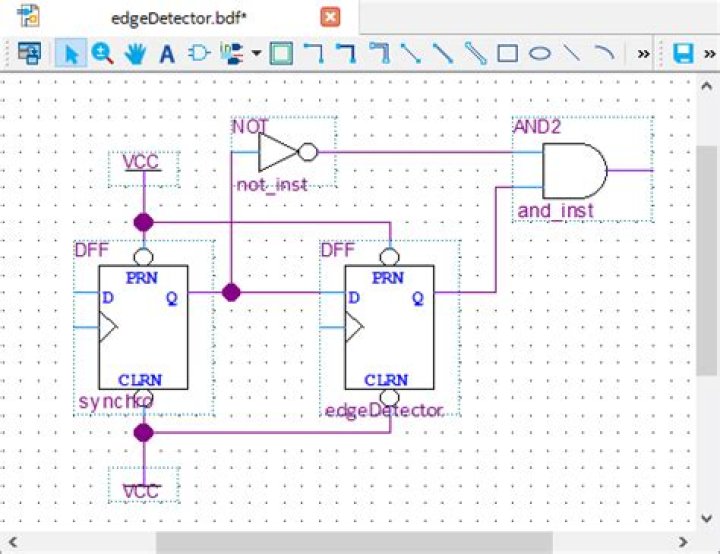Screen dimensions: 720x554
Task: Activate the Zoom magnifier tool
Action: pyautogui.click(x=102, y=53)
